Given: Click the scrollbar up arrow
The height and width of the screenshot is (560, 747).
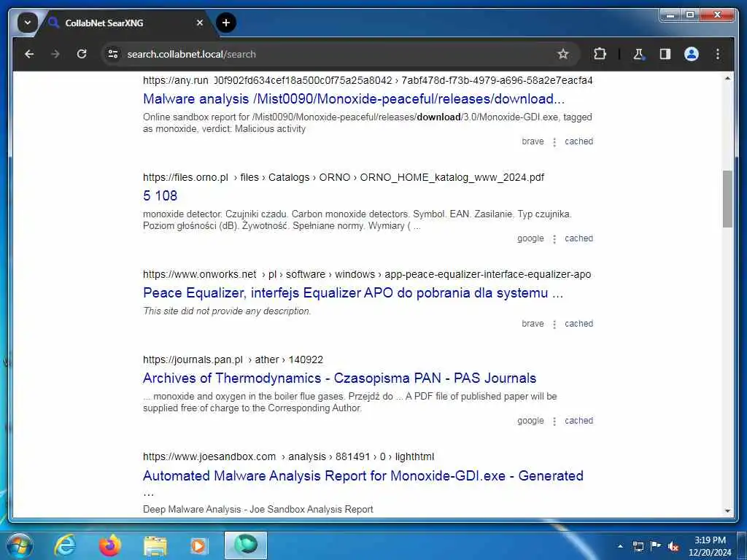Looking at the screenshot, I should (x=727, y=79).
